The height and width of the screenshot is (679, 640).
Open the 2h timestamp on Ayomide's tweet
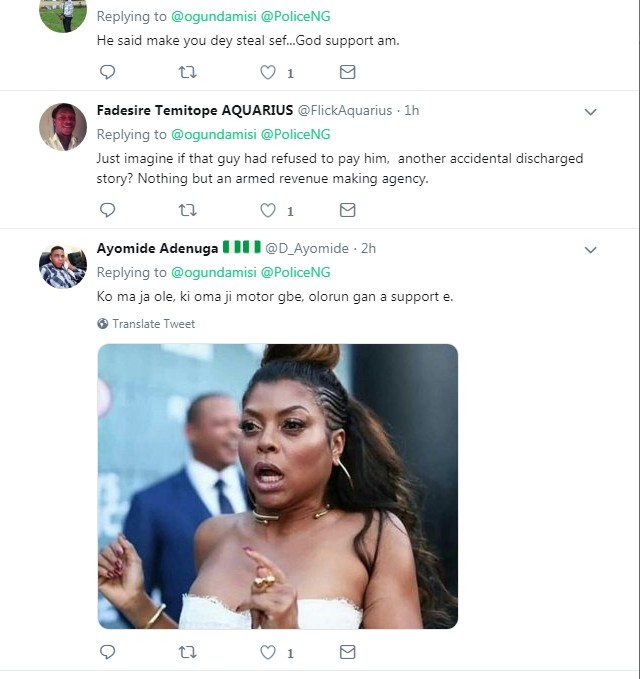367,248
